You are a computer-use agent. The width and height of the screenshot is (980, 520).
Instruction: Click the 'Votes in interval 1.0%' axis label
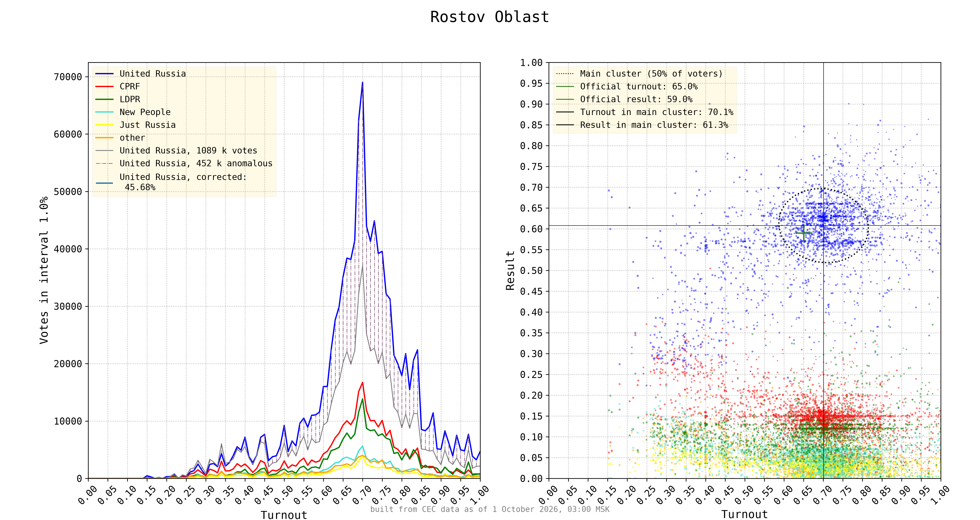[x=44, y=270]
